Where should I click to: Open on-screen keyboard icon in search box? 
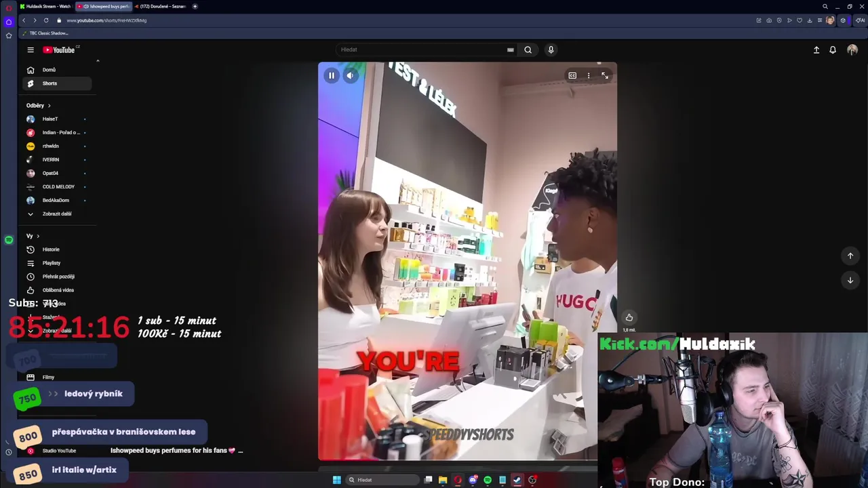click(x=510, y=49)
